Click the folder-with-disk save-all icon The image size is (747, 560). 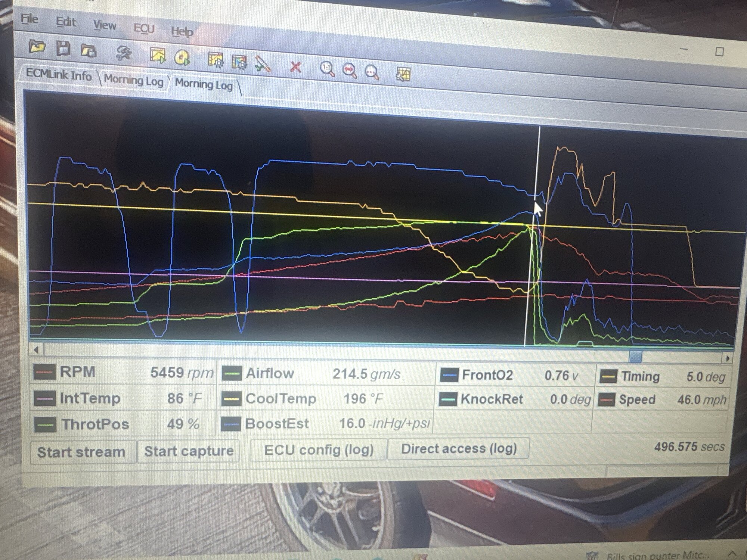(89, 51)
